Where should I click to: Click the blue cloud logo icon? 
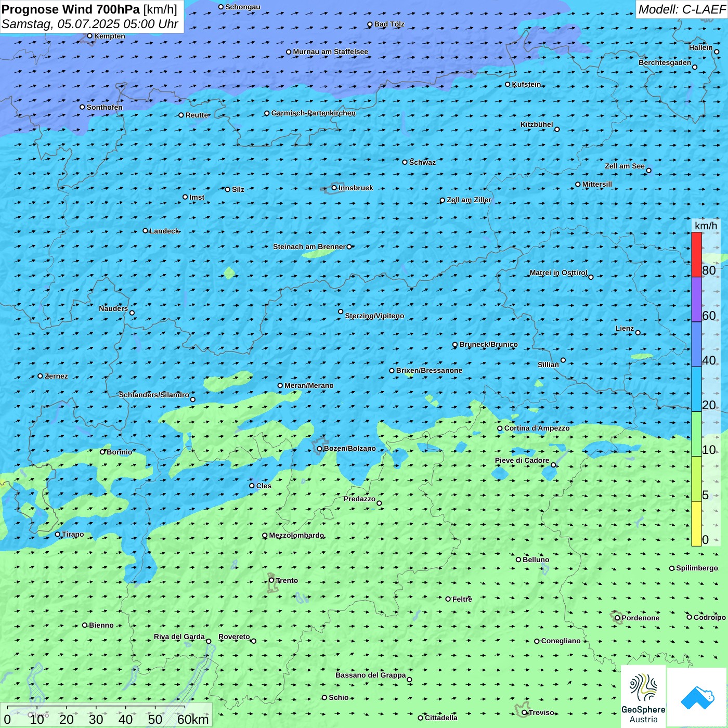point(697,698)
